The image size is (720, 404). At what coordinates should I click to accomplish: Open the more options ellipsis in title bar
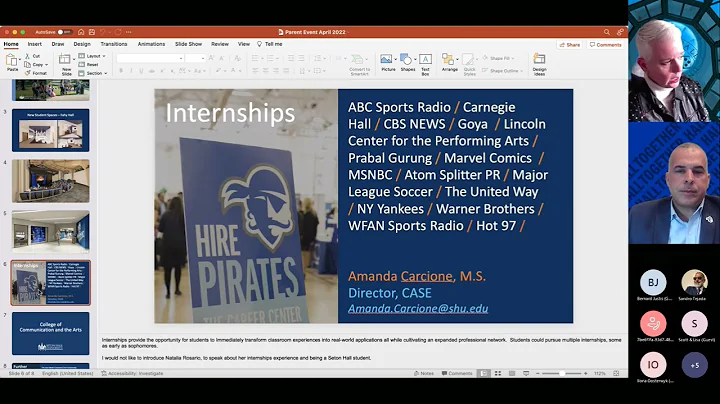click(129, 32)
